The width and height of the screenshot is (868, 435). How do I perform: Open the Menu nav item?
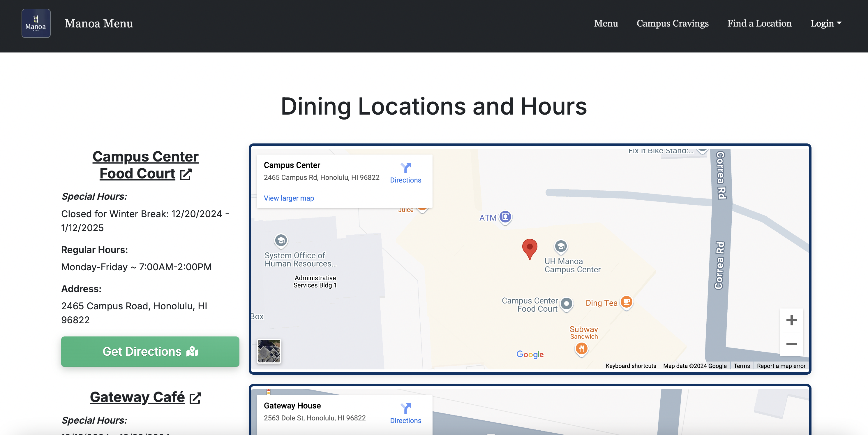coord(606,23)
